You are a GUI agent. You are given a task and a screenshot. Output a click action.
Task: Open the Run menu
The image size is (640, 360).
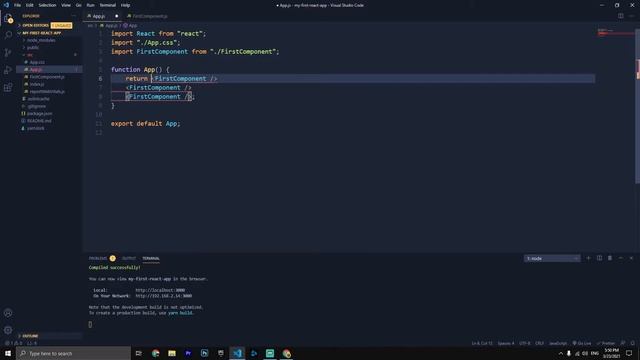(90, 5)
